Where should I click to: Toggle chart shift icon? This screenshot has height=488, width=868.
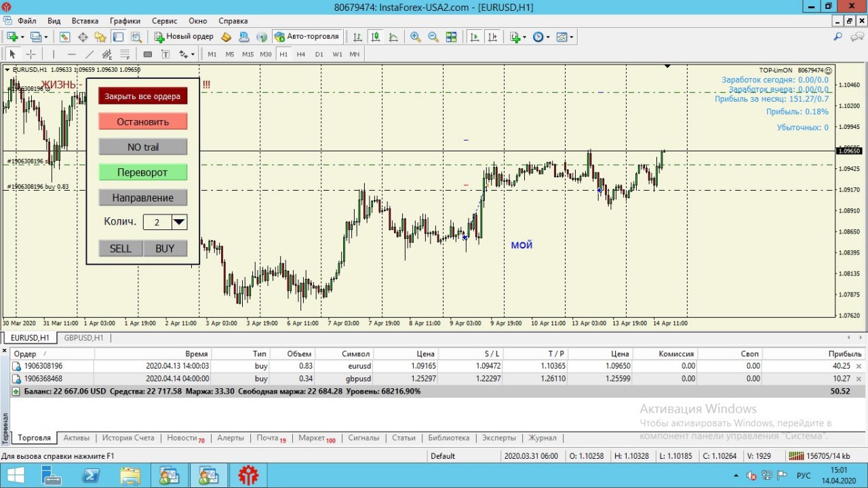pos(492,37)
